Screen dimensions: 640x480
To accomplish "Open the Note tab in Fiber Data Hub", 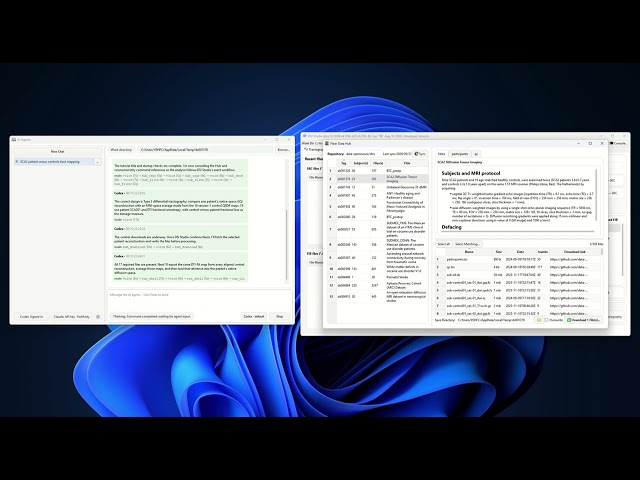I will coord(441,154).
